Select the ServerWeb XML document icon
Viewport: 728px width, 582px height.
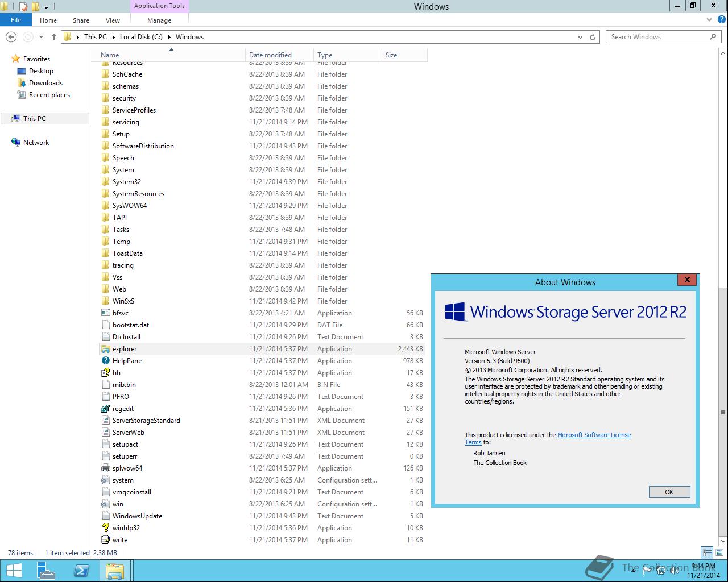click(x=105, y=433)
